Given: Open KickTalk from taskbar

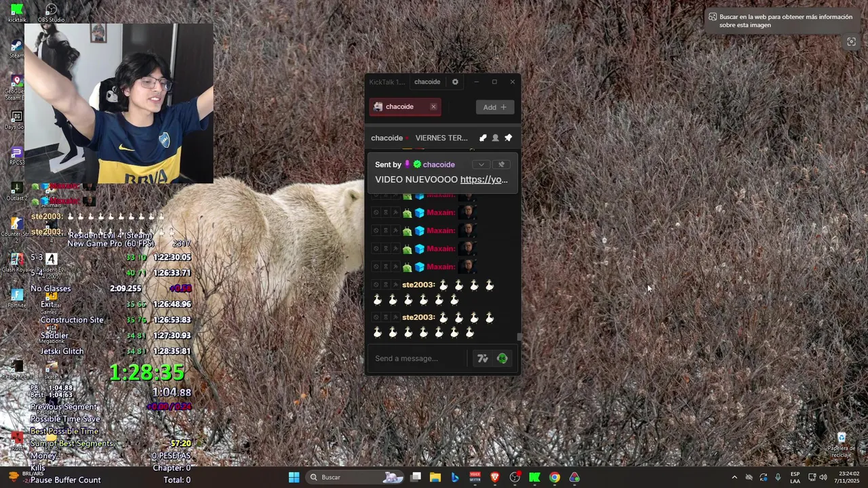Looking at the screenshot, I should (x=534, y=477).
